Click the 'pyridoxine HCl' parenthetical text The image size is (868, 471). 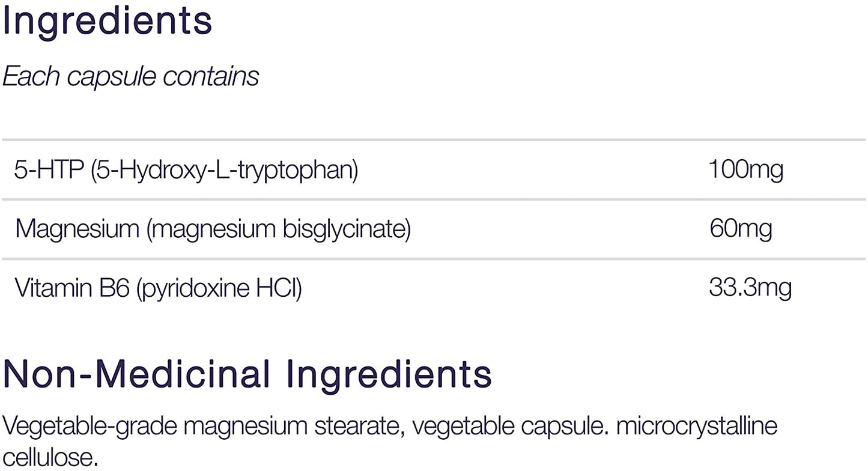[219, 288]
